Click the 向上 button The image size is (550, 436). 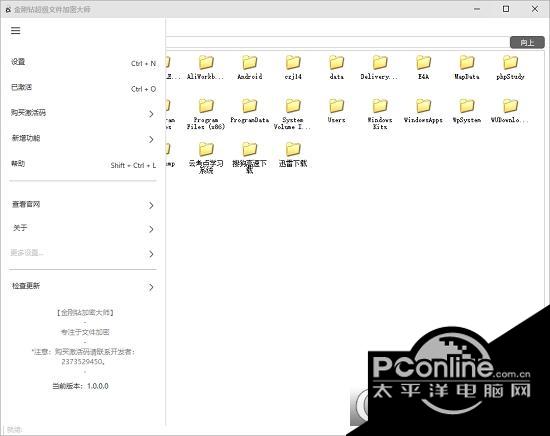pyautogui.click(x=527, y=42)
